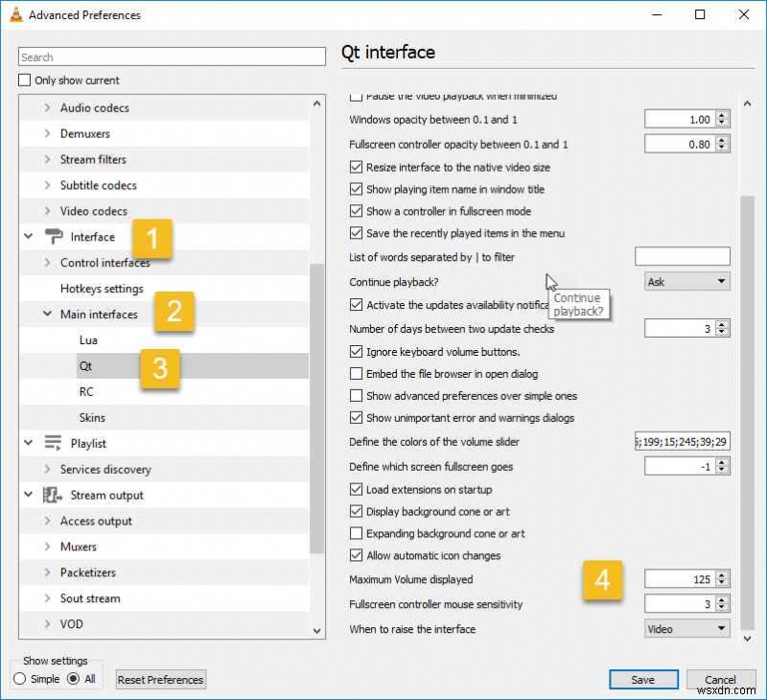The height and width of the screenshot is (700, 767).
Task: Select the RC interface settings
Action: click(85, 391)
